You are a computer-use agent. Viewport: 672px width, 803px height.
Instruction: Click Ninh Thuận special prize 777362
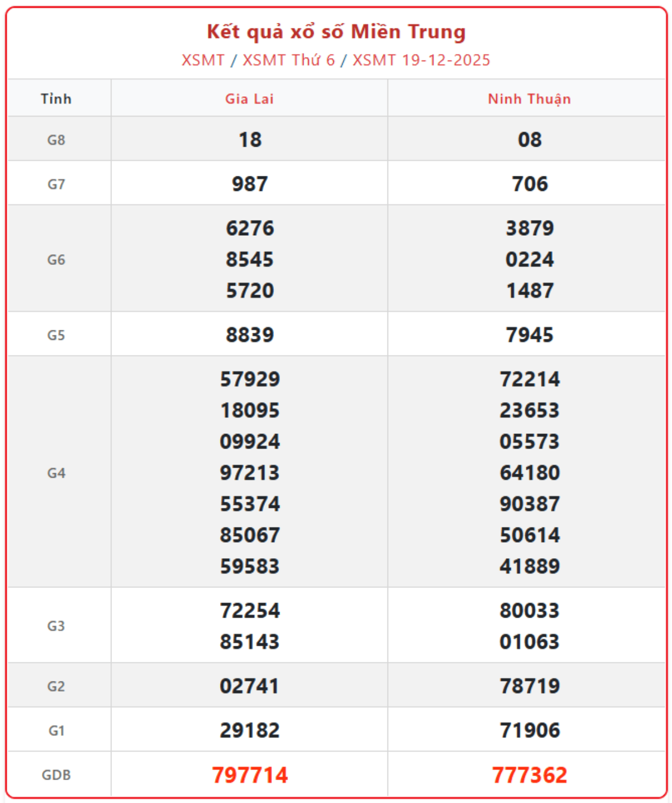pos(530,776)
